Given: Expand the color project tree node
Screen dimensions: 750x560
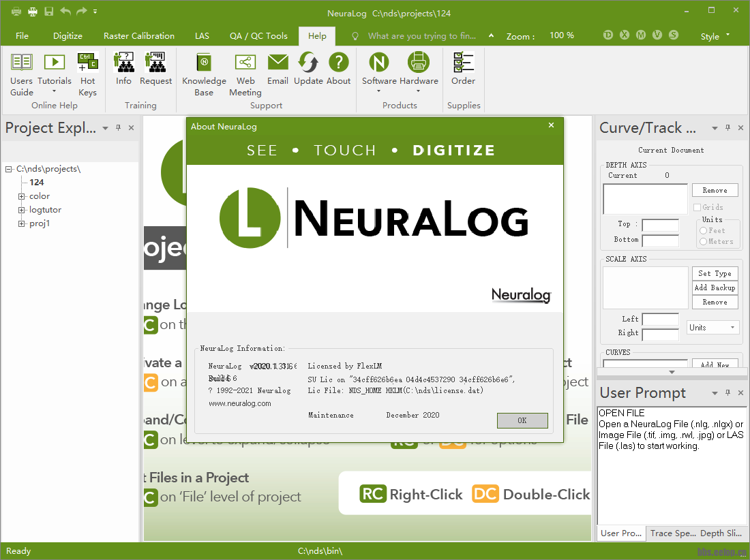Looking at the screenshot, I should point(22,196).
